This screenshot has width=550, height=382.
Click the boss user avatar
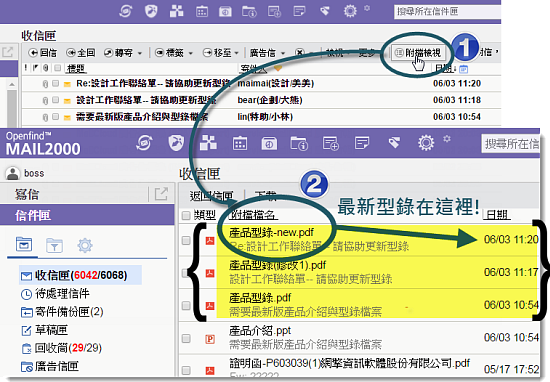pos(13,173)
